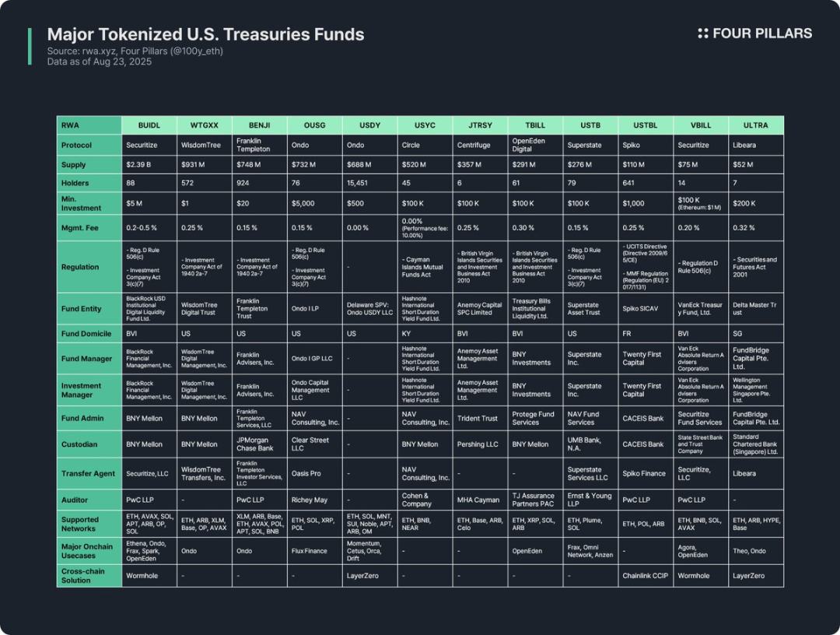Click the 15,451 holders value for USDY
The height and width of the screenshot is (635, 840).
(x=359, y=184)
